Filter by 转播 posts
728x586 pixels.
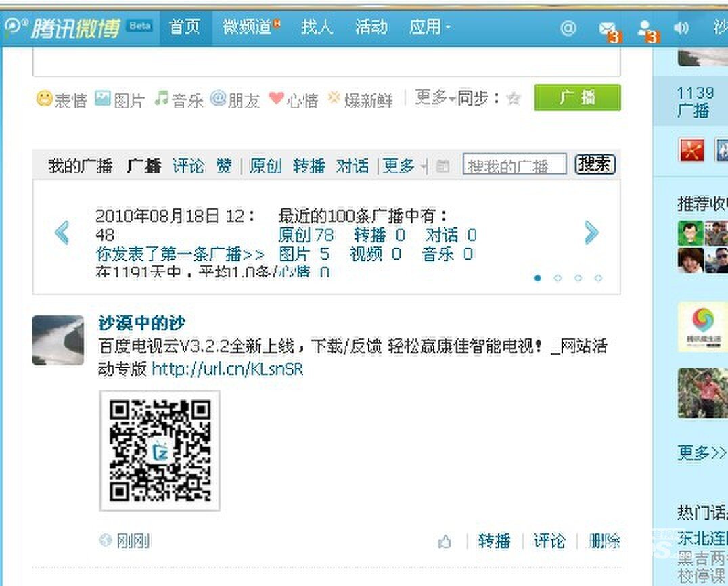click(x=309, y=166)
